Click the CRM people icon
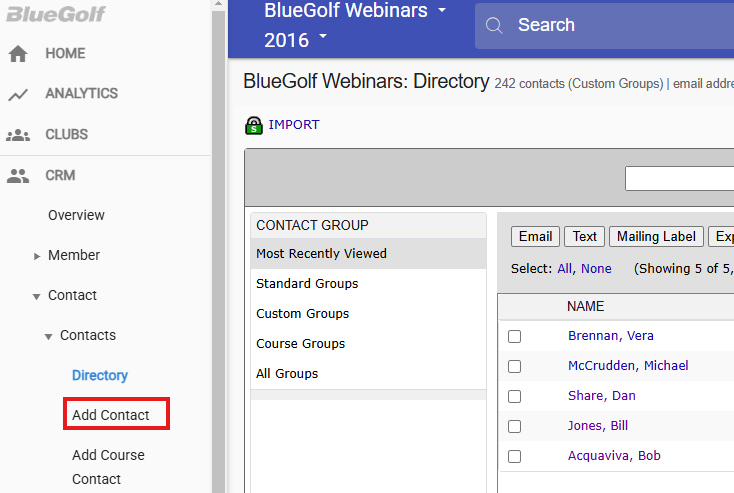This screenshot has height=493, width=734. pos(18,176)
